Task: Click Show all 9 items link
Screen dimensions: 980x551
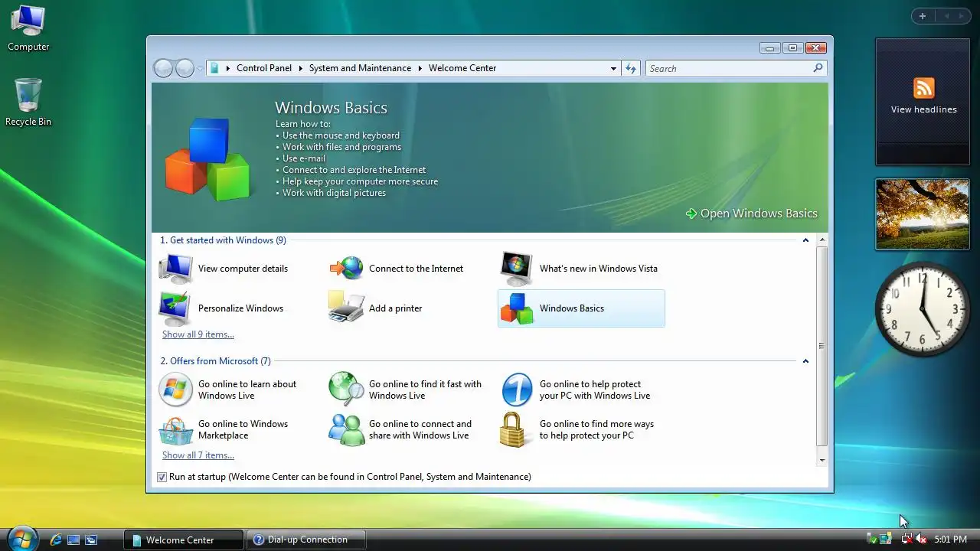Action: click(x=198, y=334)
